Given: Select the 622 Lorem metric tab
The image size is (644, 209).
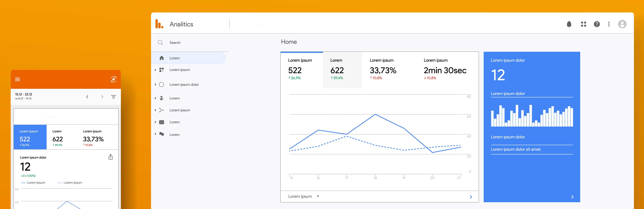Looking at the screenshot, I should click(x=342, y=70).
